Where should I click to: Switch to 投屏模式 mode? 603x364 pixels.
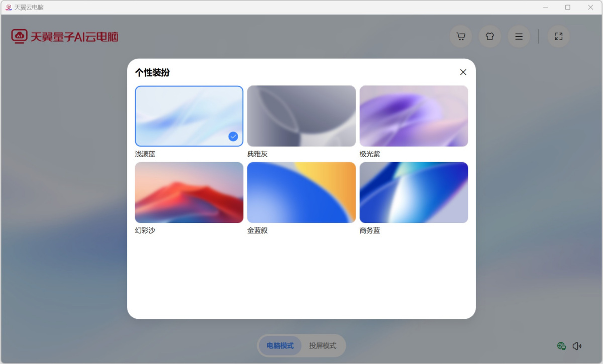[x=322, y=345]
